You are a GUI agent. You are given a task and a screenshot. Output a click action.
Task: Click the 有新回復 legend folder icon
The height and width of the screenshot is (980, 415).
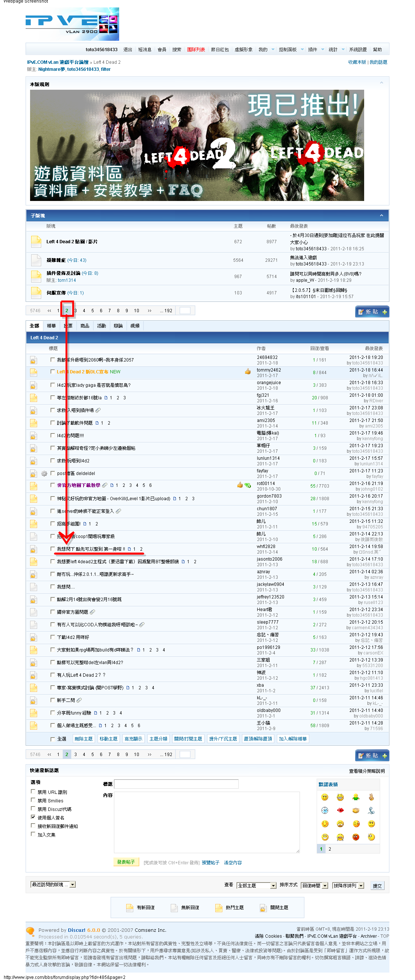tap(130, 908)
